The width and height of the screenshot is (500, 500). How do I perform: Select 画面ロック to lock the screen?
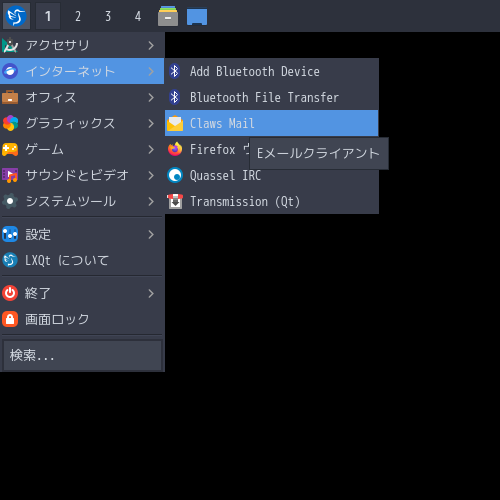(x=82, y=319)
